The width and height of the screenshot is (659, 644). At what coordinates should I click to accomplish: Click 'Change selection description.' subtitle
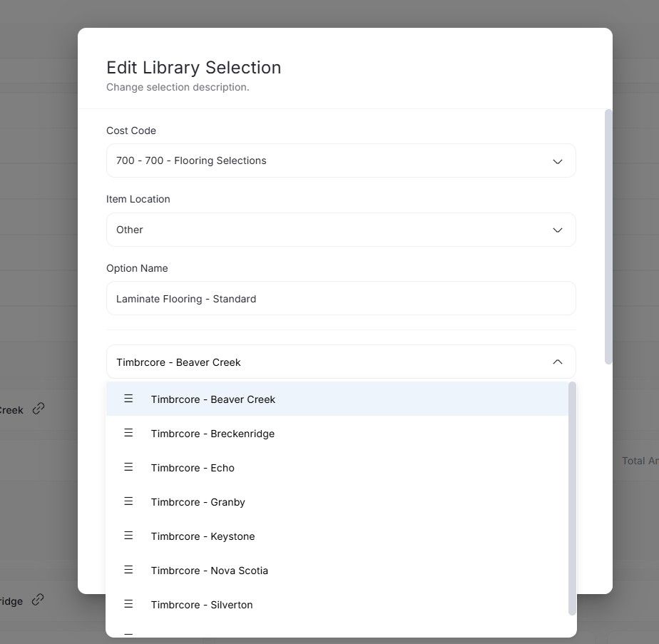click(x=178, y=87)
